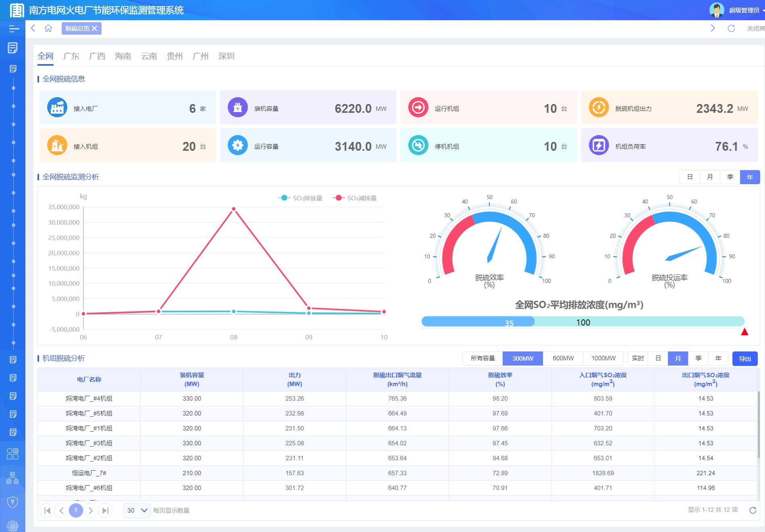Screen dimensions: 765x532
Task: Click the 超级管理员 user avatar
Action: point(717,10)
